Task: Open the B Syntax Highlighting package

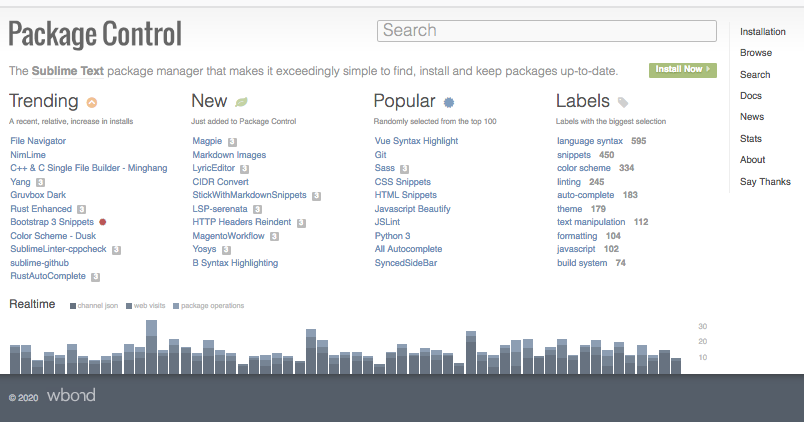Action: tap(235, 263)
